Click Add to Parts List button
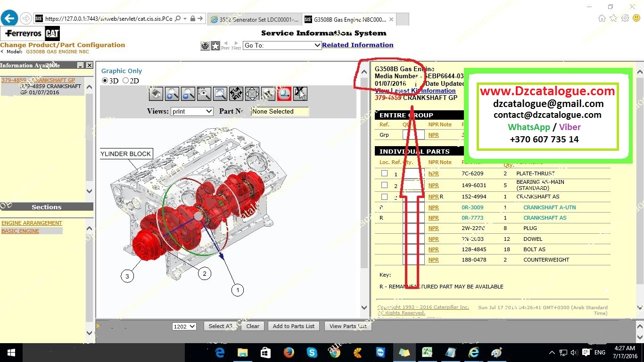 tap(294, 326)
